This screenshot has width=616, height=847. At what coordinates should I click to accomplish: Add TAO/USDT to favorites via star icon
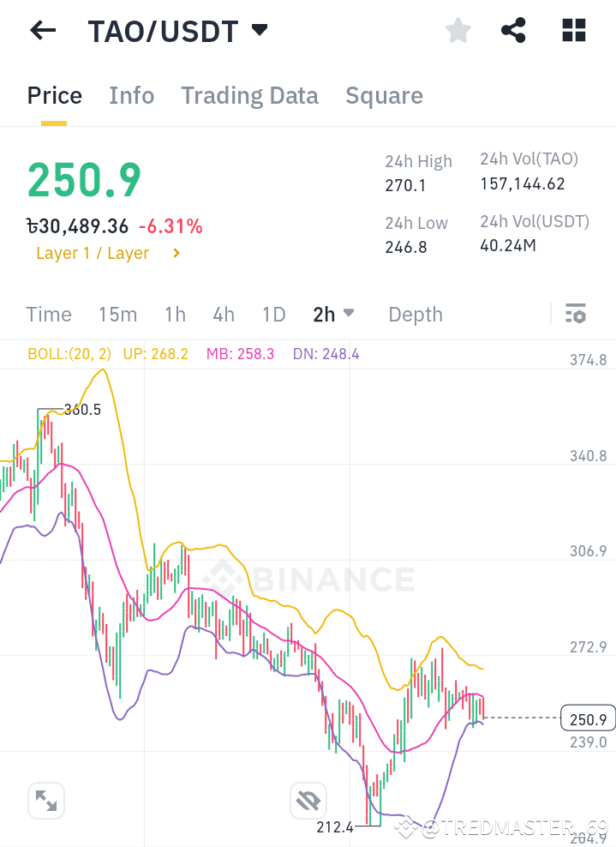458,30
